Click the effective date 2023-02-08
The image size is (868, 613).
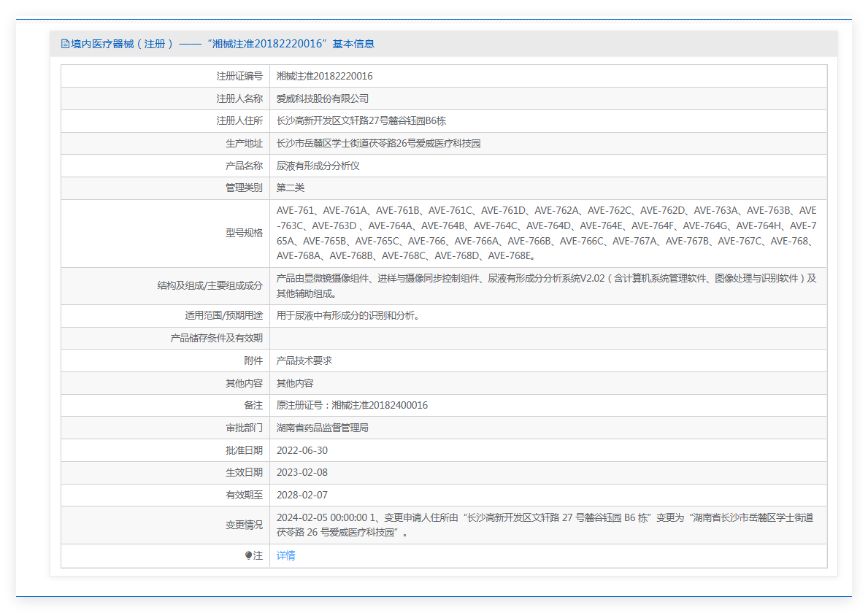point(302,472)
